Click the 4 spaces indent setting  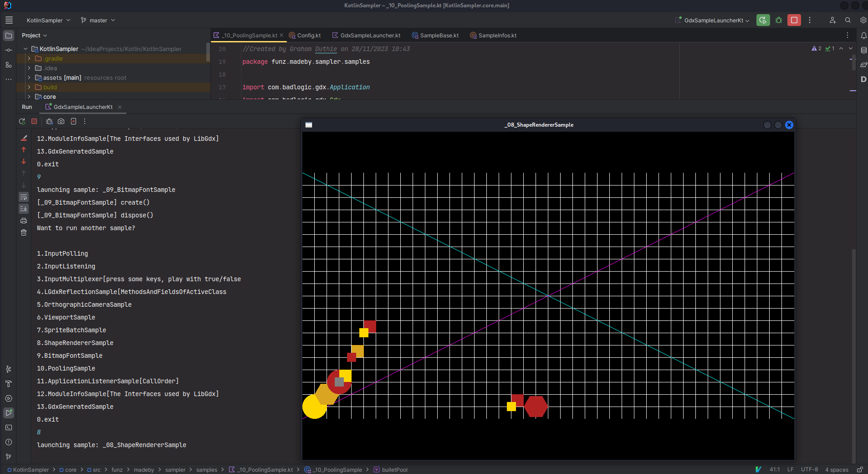point(837,469)
